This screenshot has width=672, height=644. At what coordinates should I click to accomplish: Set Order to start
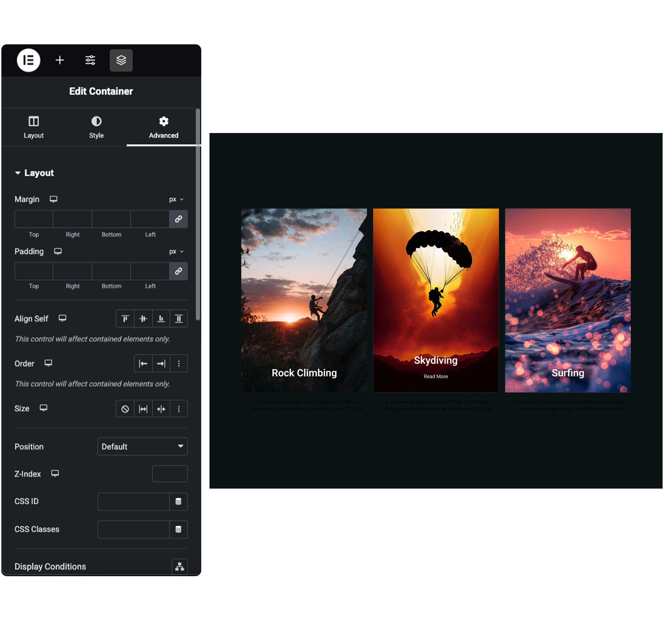point(143,364)
